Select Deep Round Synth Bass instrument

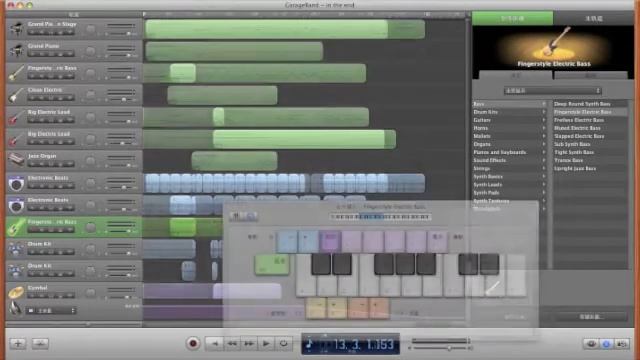[x=590, y=104]
